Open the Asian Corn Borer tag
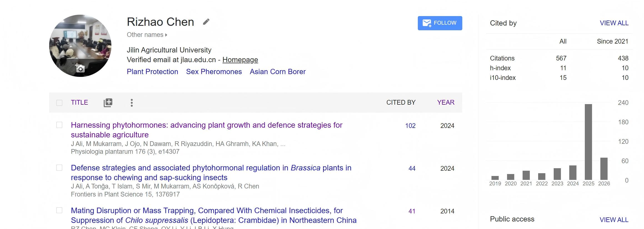Screen dimensions: 644x229 click(278, 72)
